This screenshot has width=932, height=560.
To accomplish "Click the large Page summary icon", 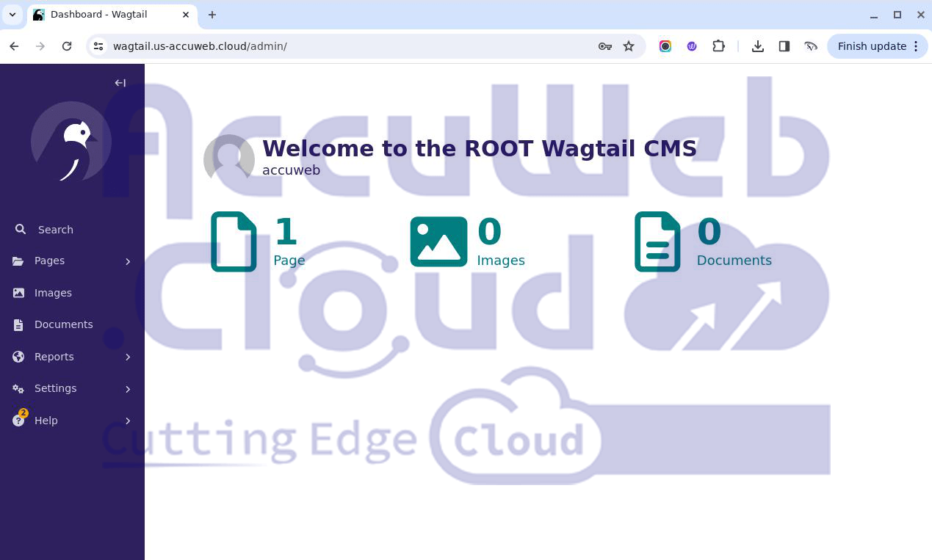I will 234,241.
